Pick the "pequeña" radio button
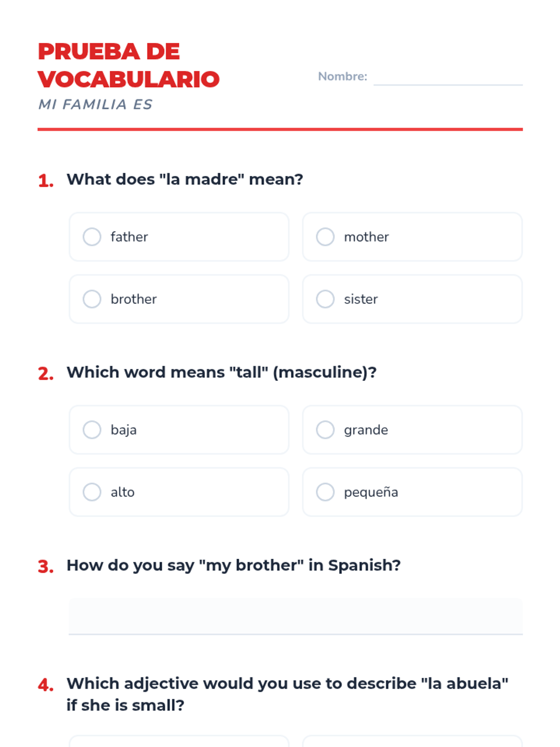Image resolution: width=560 pixels, height=747 pixels. [325, 492]
